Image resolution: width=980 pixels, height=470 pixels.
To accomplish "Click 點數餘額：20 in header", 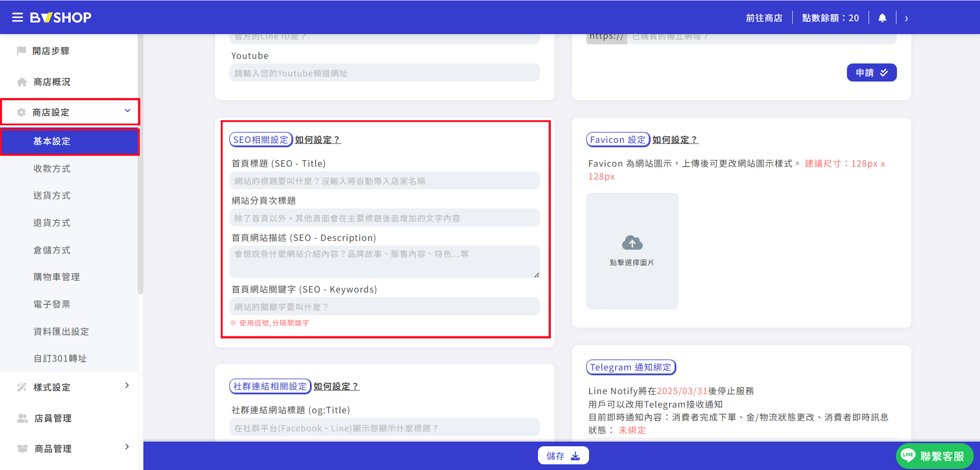I will coord(830,18).
